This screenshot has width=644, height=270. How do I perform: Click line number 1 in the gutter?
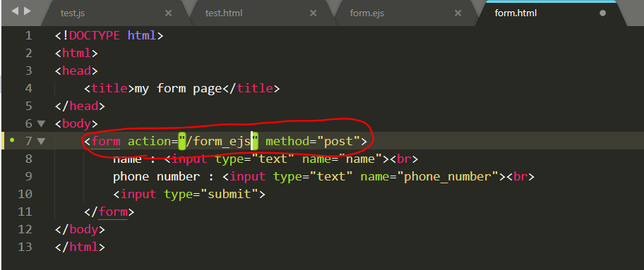[x=28, y=36]
